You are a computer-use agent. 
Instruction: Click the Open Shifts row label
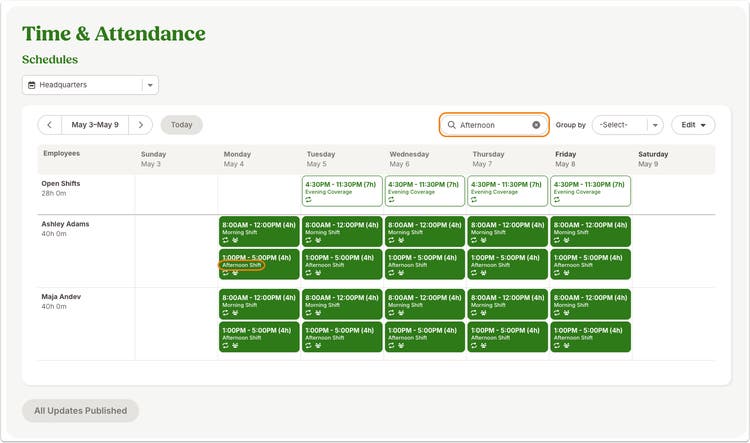(x=61, y=183)
